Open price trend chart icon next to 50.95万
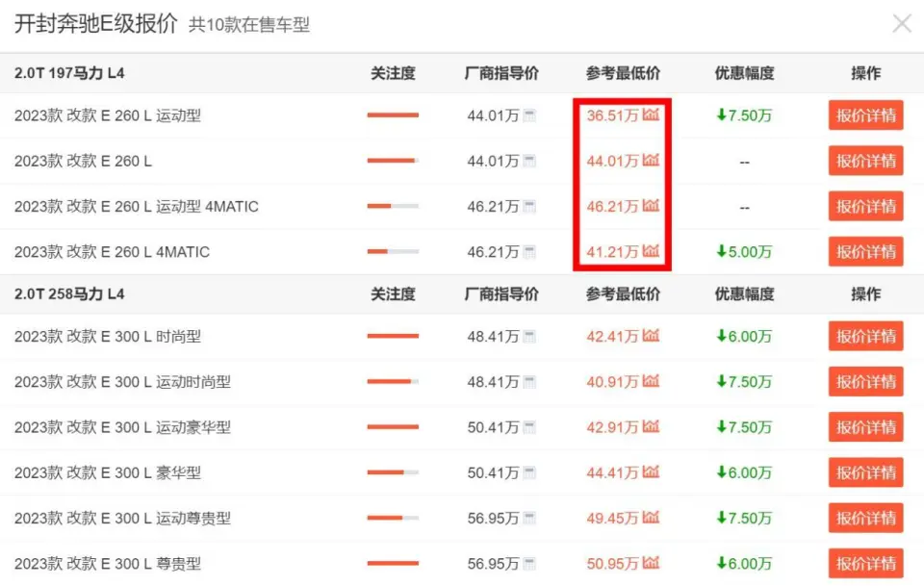The height and width of the screenshot is (586, 924). coord(651,563)
